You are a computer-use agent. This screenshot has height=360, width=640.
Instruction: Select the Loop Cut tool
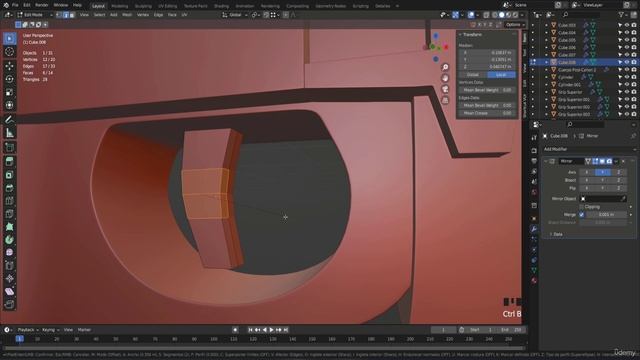pyautogui.click(x=9, y=201)
